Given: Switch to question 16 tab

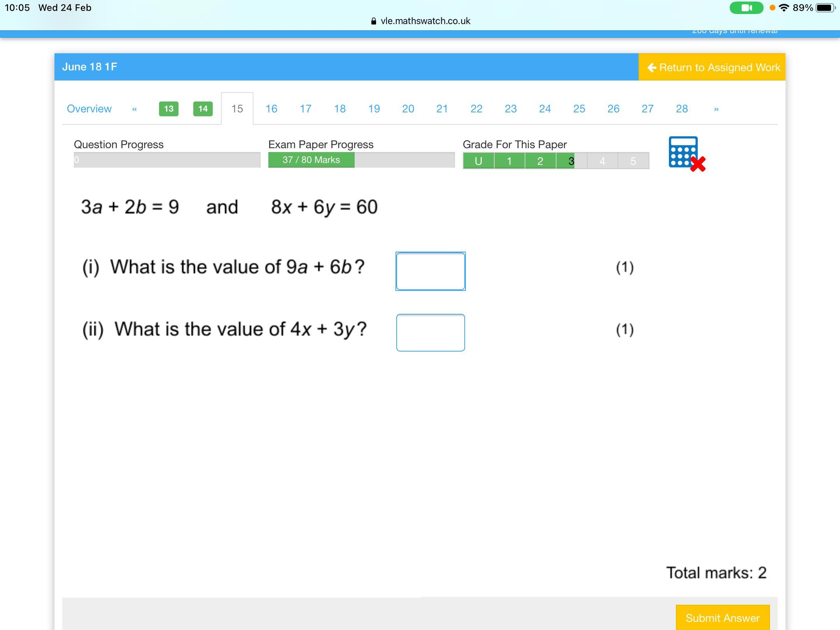Looking at the screenshot, I should coord(271,109).
